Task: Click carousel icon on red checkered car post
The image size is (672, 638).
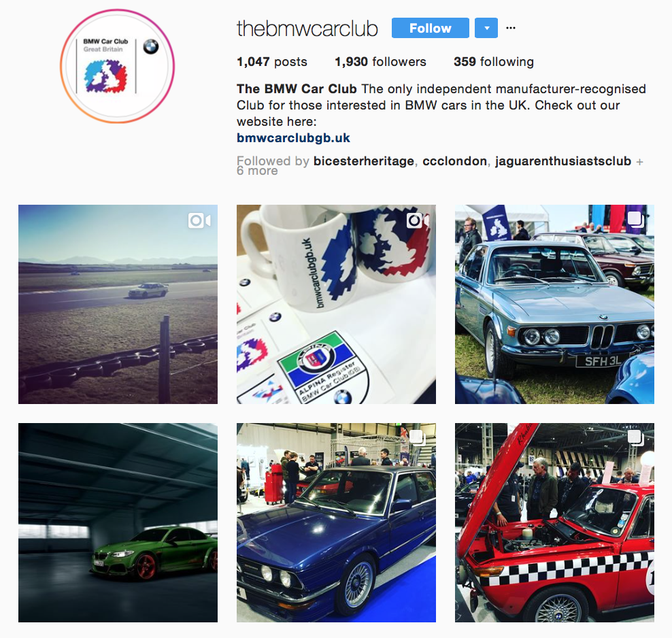Action: click(635, 437)
